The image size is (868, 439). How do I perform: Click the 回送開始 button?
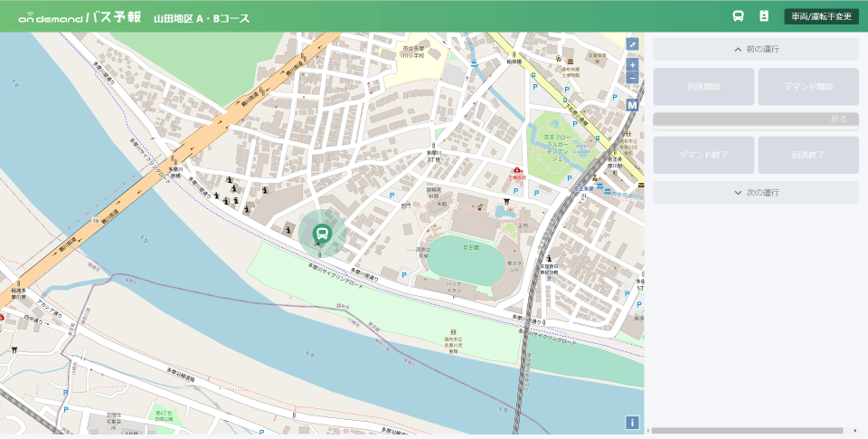point(703,87)
